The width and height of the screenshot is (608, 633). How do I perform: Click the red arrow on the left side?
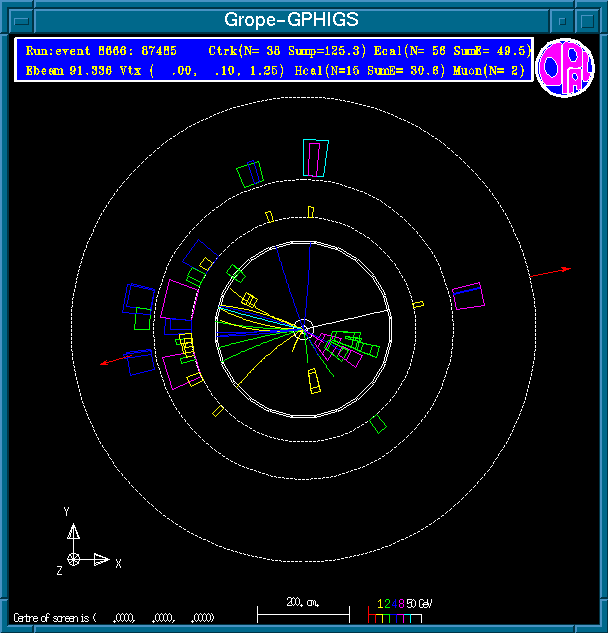coord(115,360)
